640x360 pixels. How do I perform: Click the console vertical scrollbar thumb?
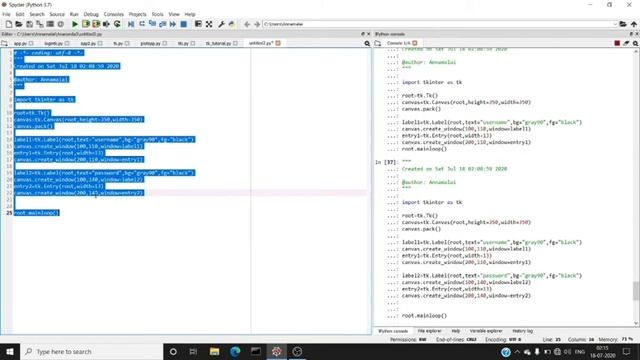pos(636,290)
